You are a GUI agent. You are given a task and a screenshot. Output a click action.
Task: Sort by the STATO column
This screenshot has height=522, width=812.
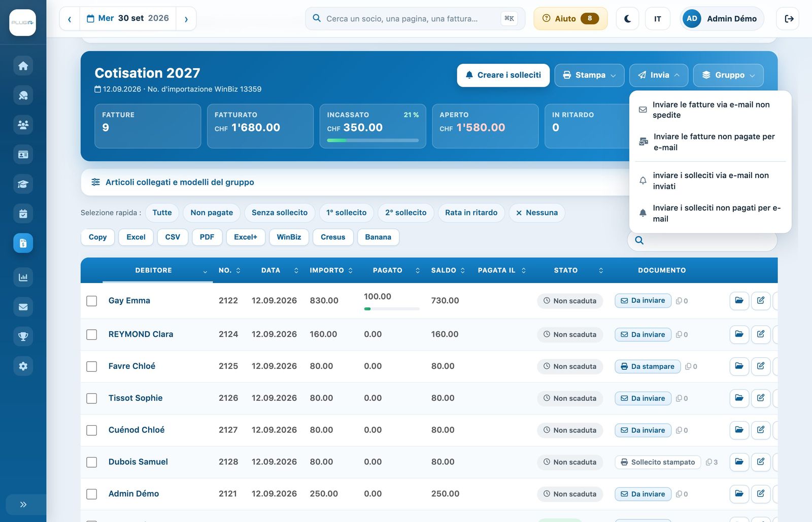point(571,270)
